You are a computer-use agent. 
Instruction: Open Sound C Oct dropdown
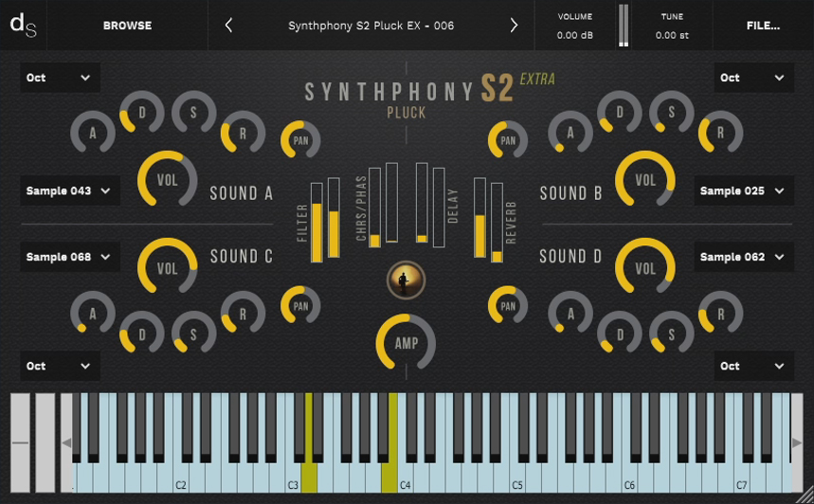coord(60,366)
